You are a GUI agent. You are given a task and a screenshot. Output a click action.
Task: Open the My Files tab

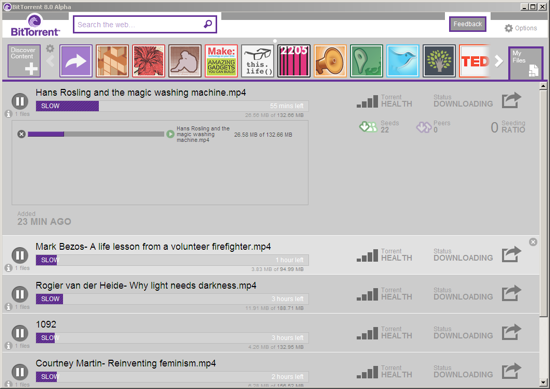point(525,63)
